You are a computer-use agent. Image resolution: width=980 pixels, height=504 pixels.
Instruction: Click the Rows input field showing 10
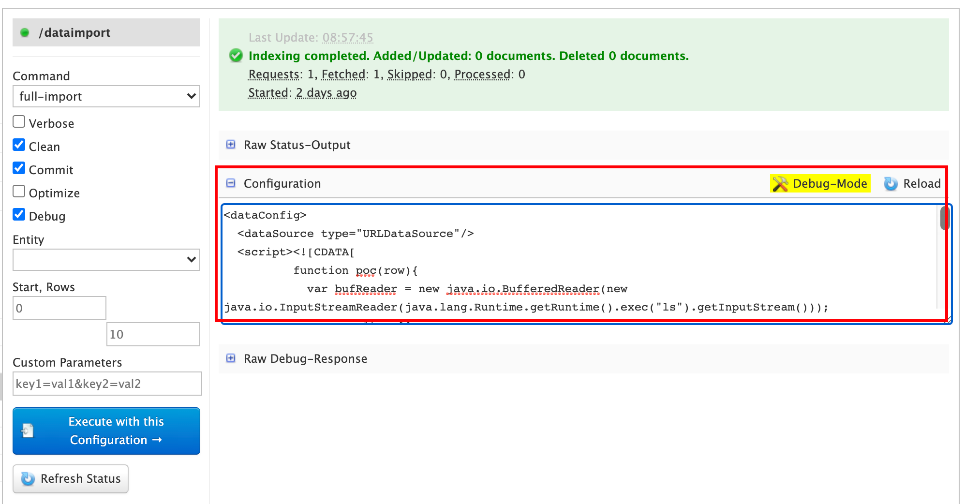tap(153, 335)
